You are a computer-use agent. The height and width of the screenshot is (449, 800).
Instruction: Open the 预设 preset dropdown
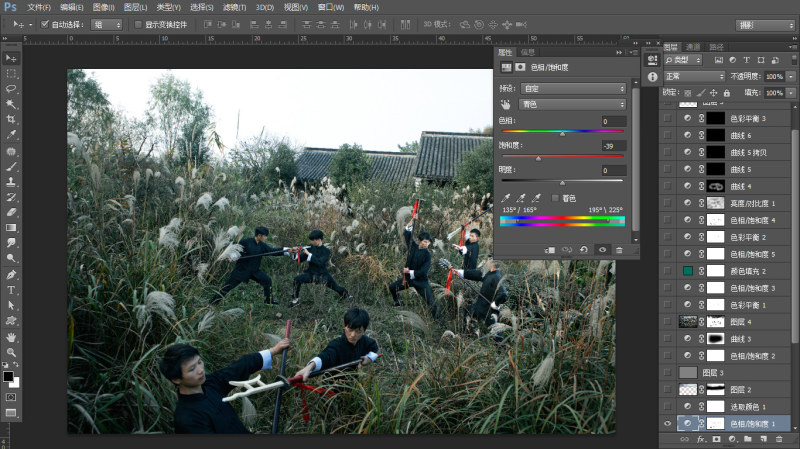573,88
